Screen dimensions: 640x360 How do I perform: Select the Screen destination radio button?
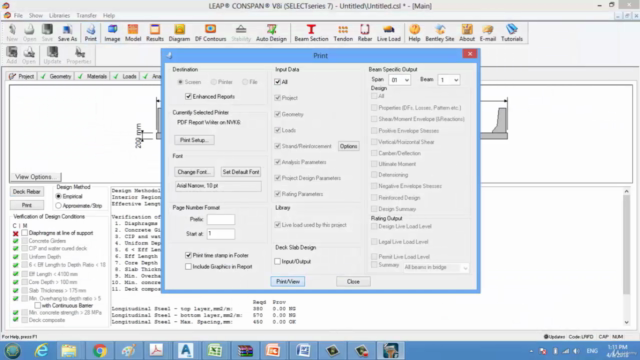[x=180, y=82]
